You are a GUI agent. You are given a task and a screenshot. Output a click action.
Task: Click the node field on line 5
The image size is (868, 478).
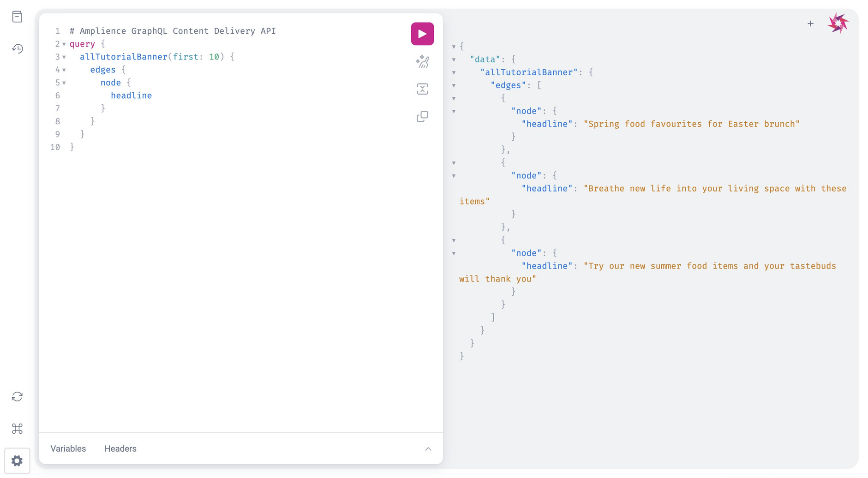111,83
